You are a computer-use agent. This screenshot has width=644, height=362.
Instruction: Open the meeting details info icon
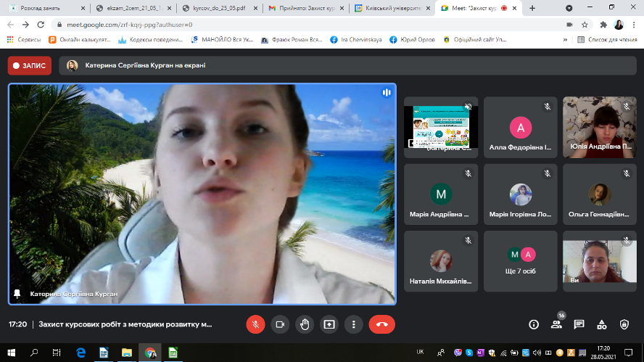click(x=534, y=324)
